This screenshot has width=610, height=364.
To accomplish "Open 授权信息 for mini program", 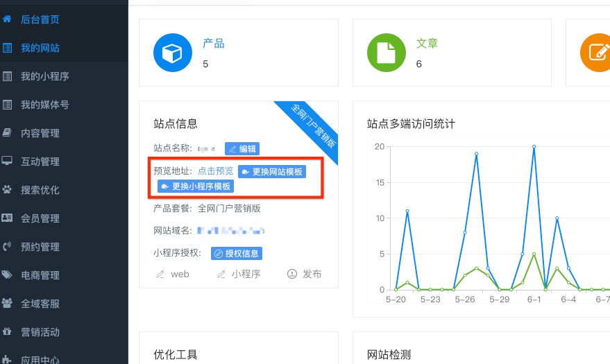I will tap(237, 254).
